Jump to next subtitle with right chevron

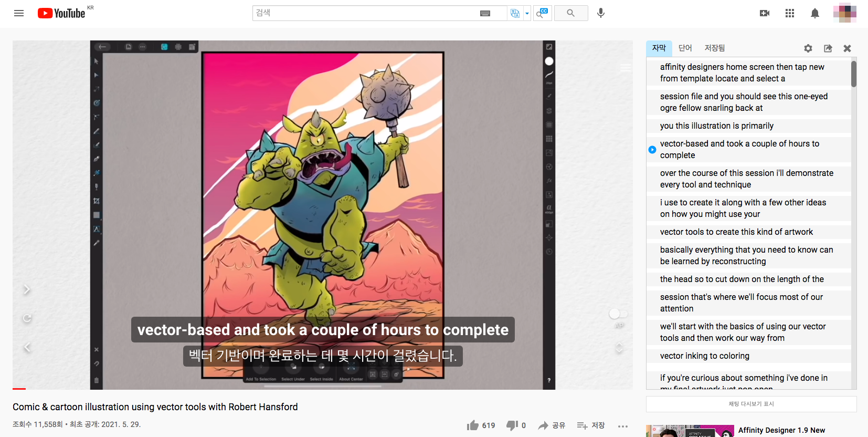click(x=27, y=289)
